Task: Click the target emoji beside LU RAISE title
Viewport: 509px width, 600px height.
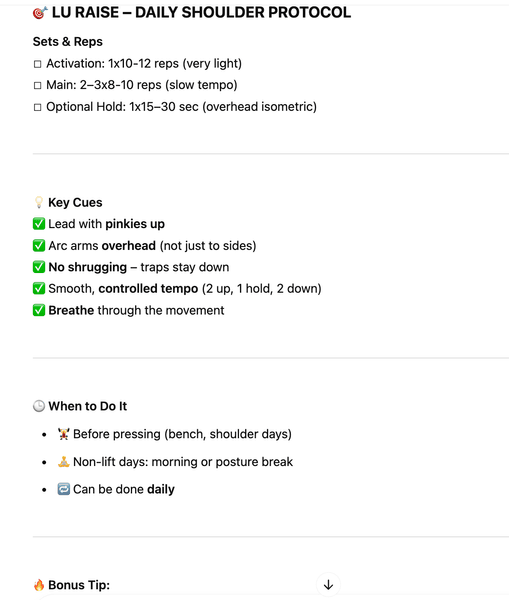Action: tap(40, 13)
